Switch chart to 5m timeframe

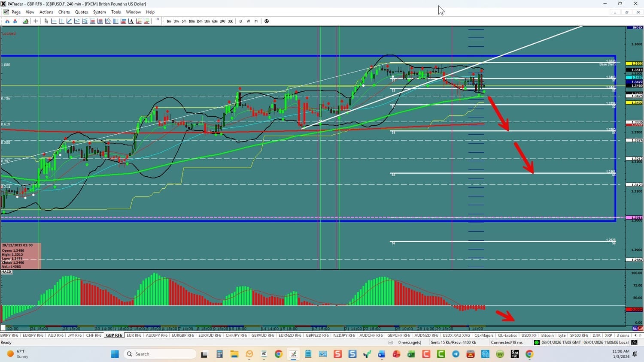coord(184,21)
